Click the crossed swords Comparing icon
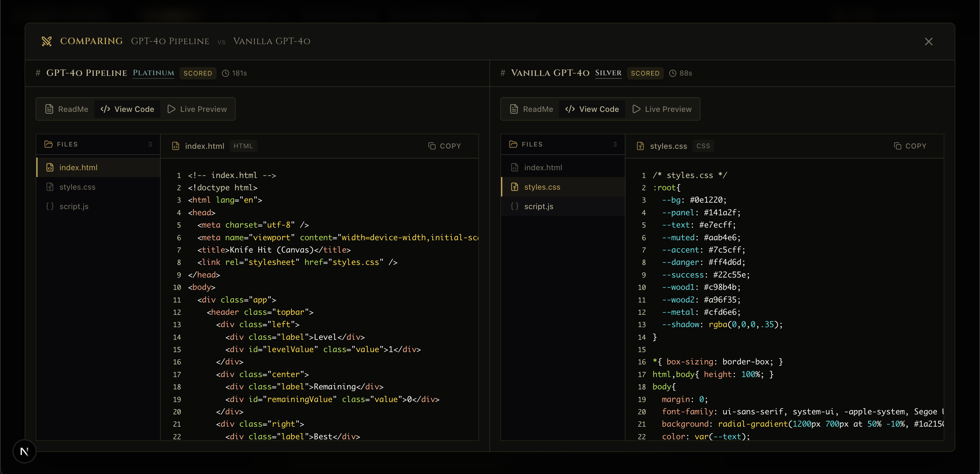This screenshot has width=980, height=474. (46, 41)
